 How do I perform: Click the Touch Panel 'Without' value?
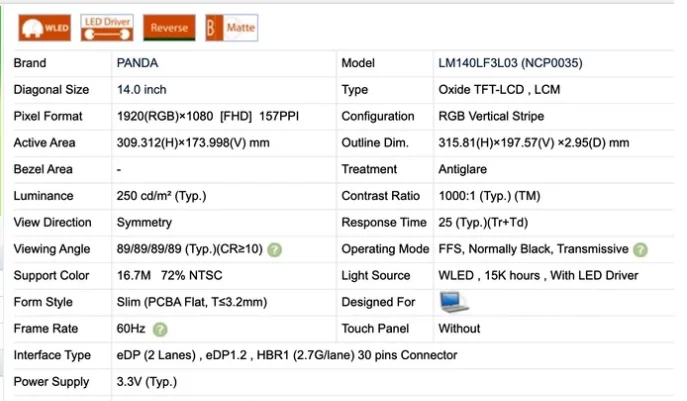(x=459, y=328)
